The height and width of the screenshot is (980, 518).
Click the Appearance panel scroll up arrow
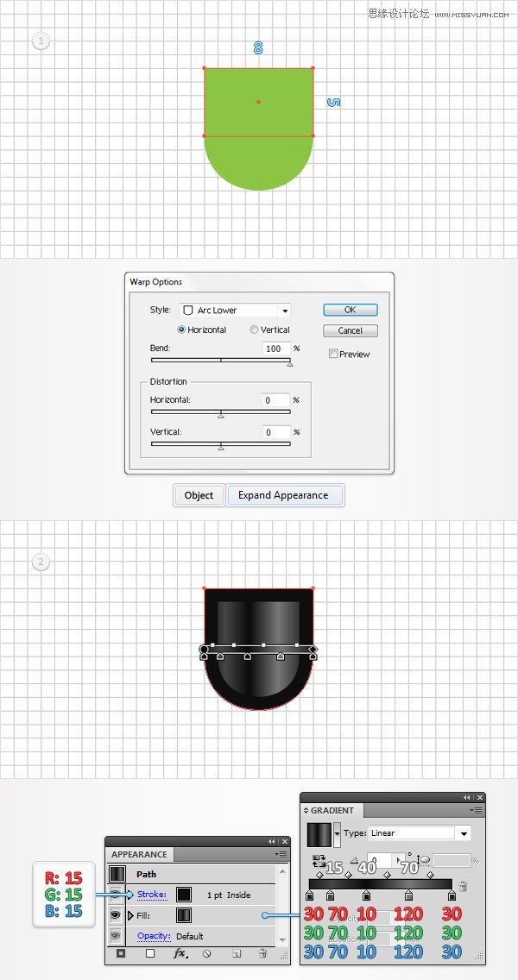point(281,870)
